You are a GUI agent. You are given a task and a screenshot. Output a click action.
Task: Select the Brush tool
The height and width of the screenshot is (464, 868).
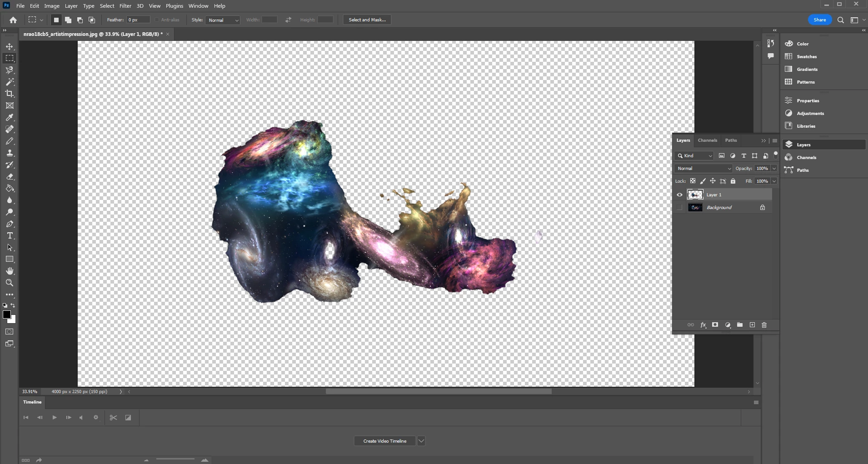10,141
